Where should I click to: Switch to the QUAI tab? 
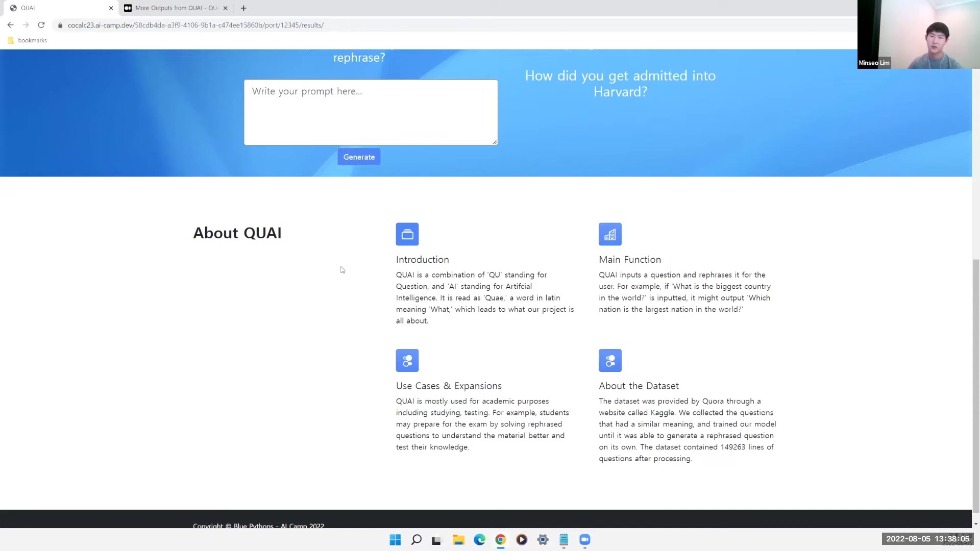click(x=59, y=8)
